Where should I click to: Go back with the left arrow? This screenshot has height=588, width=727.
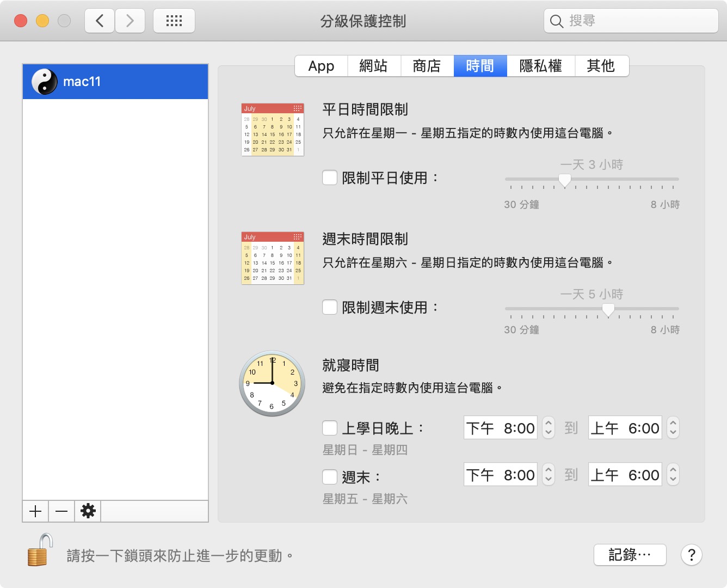(100, 21)
